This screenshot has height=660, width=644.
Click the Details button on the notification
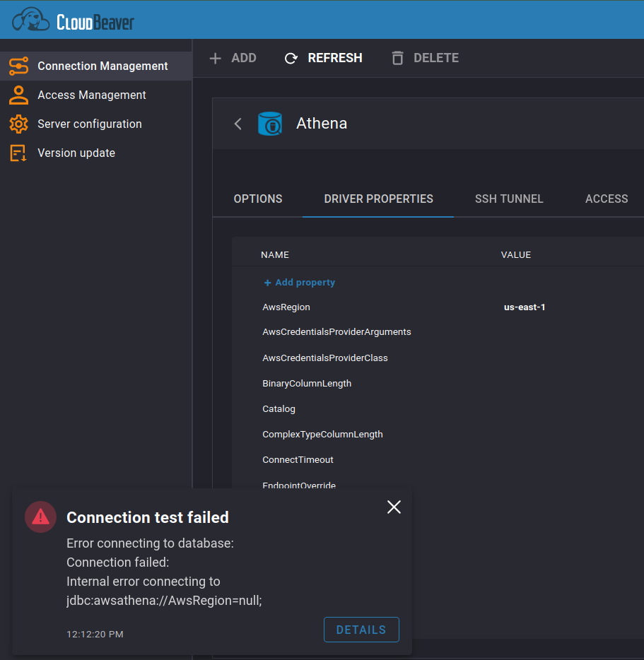click(x=361, y=630)
